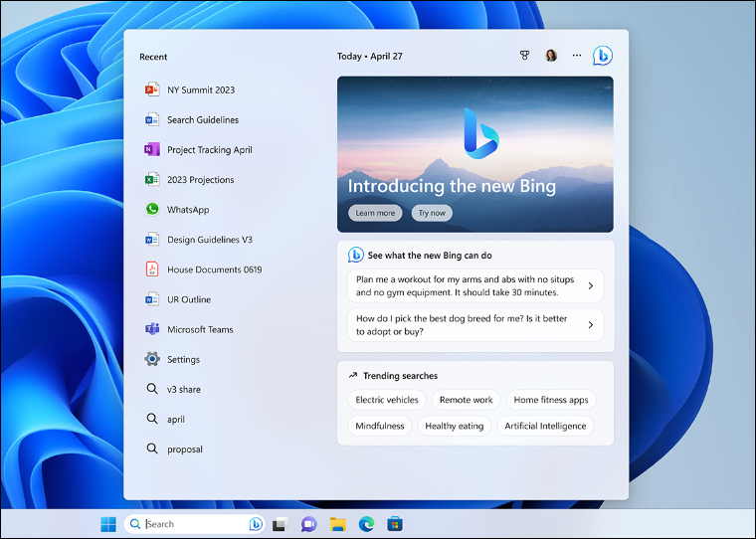Launch the Chat app from the taskbar
Screen dimensions: 756x539
309,524
